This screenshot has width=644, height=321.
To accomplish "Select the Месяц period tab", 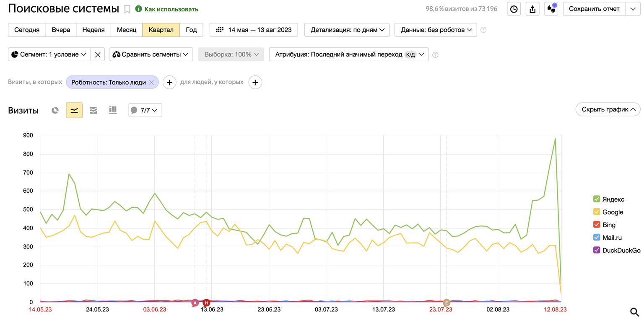I will click(127, 30).
